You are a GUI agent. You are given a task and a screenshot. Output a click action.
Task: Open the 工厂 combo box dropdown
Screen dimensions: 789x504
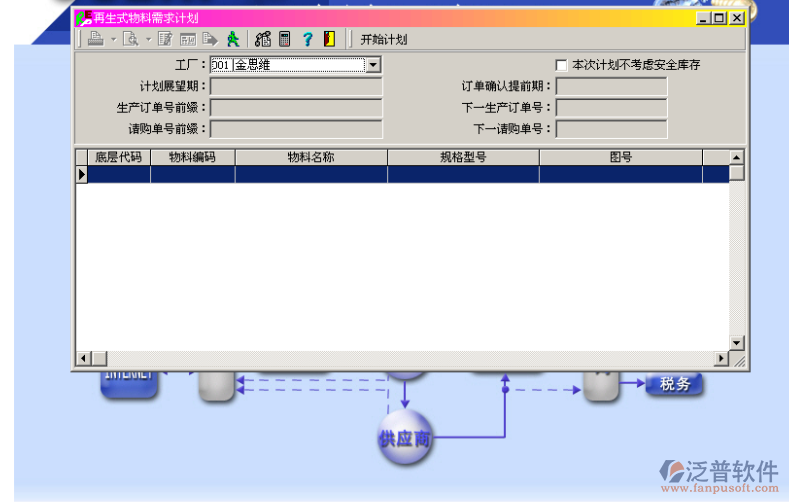point(373,65)
